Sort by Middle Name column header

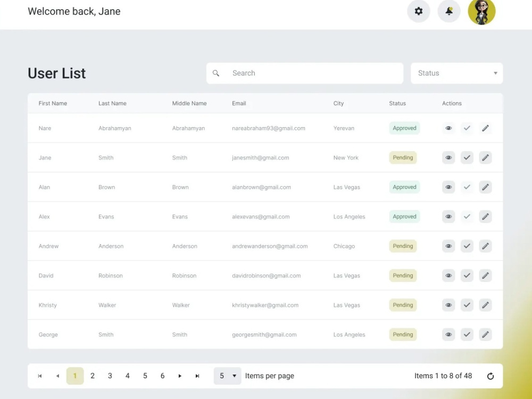[189, 103]
